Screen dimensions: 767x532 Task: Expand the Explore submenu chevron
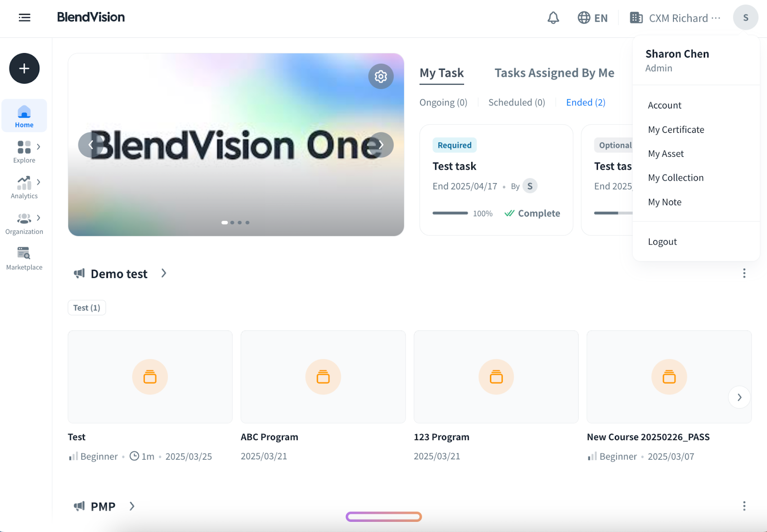(x=39, y=147)
